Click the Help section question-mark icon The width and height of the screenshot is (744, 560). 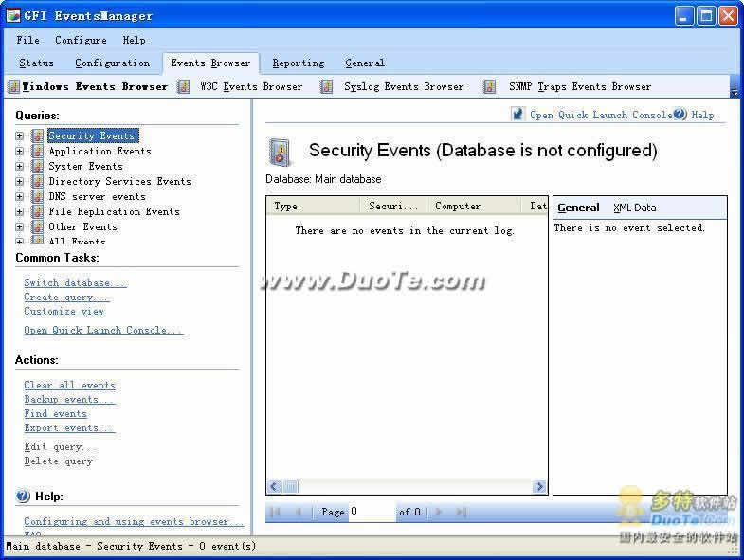[23, 496]
